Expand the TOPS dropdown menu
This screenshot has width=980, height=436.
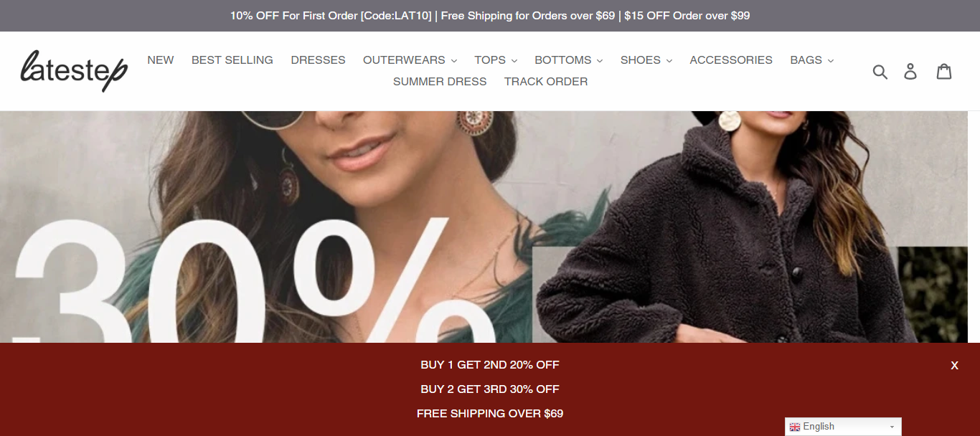496,60
